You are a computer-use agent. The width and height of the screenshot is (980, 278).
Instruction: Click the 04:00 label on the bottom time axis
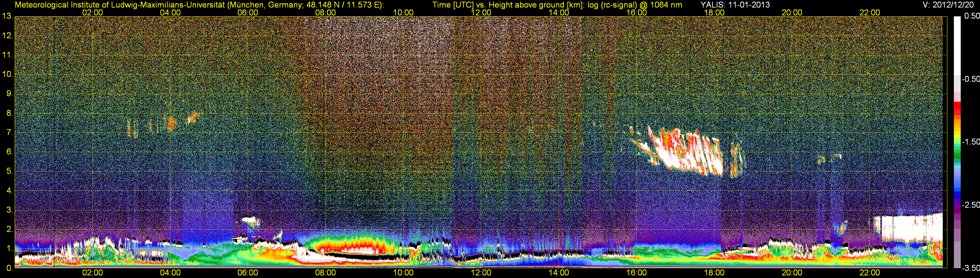pos(170,273)
